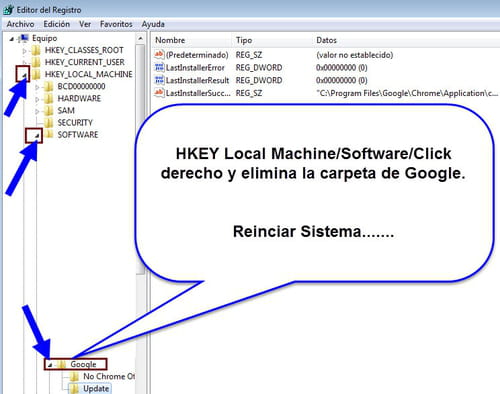Click the SAM folder icon
The height and width of the screenshot is (394, 500).
(49, 110)
